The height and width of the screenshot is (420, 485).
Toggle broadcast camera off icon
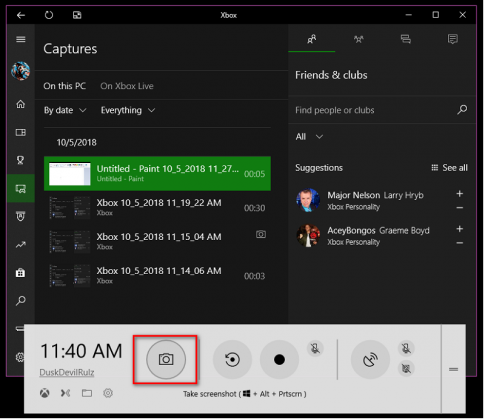click(x=406, y=369)
